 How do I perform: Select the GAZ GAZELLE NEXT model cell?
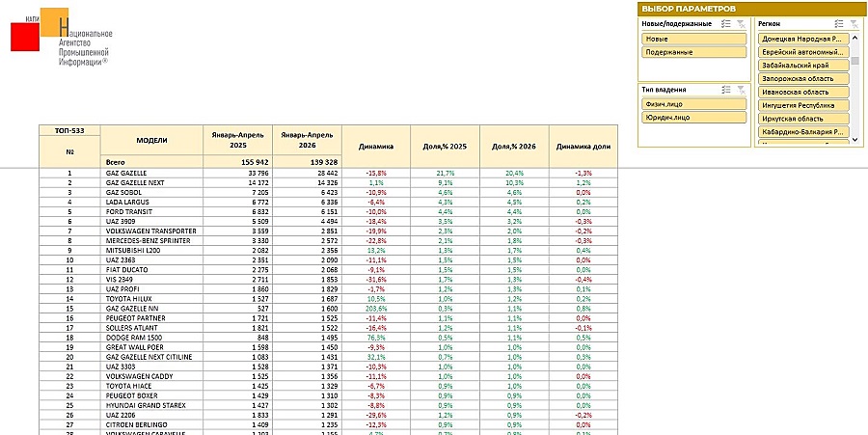coord(151,182)
